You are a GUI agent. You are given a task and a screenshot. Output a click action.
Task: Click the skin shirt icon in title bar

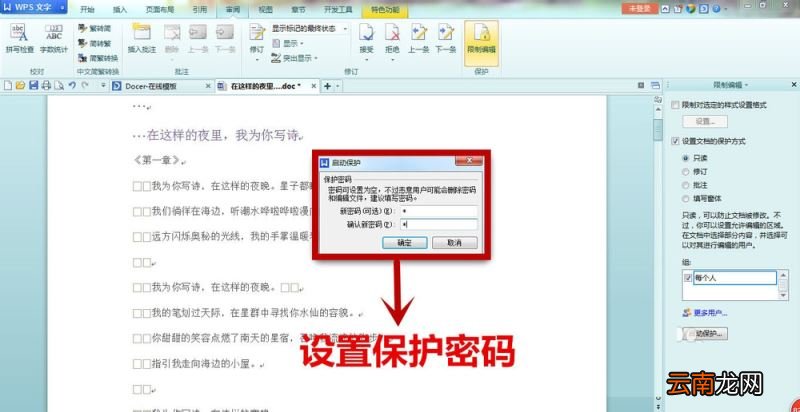(x=678, y=9)
